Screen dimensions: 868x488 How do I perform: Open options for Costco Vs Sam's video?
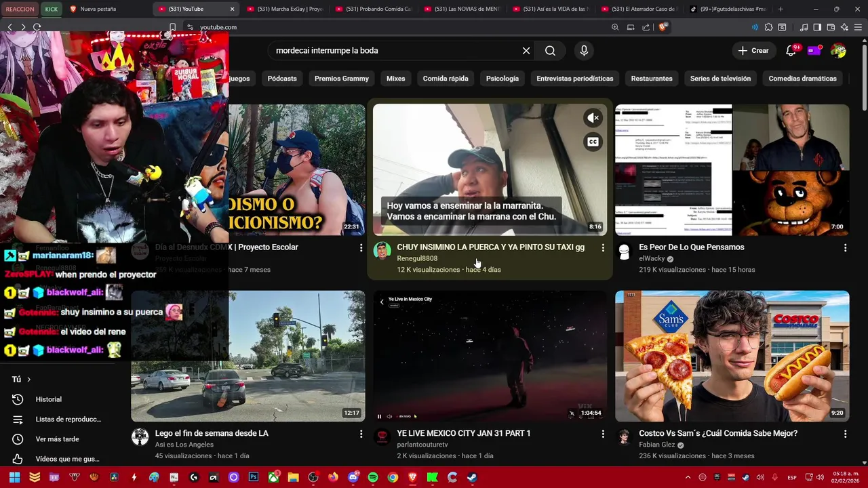[845, 434]
